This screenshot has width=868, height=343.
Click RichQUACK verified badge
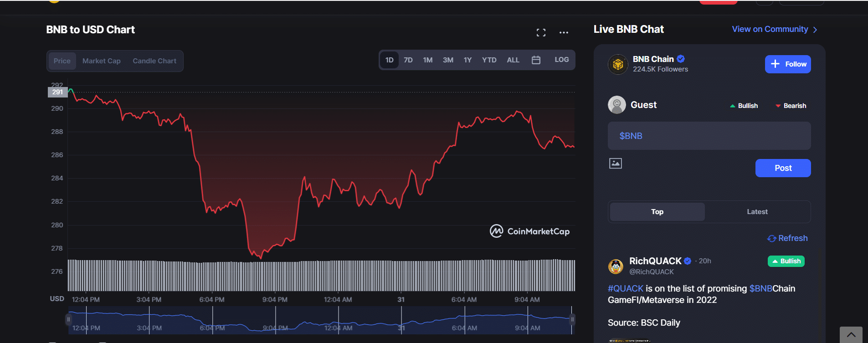click(x=688, y=261)
